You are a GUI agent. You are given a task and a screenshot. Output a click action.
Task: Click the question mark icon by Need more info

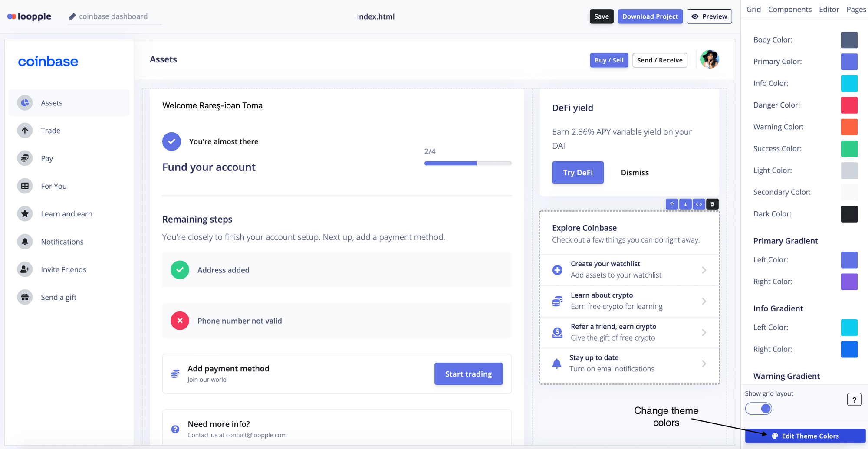[175, 429]
